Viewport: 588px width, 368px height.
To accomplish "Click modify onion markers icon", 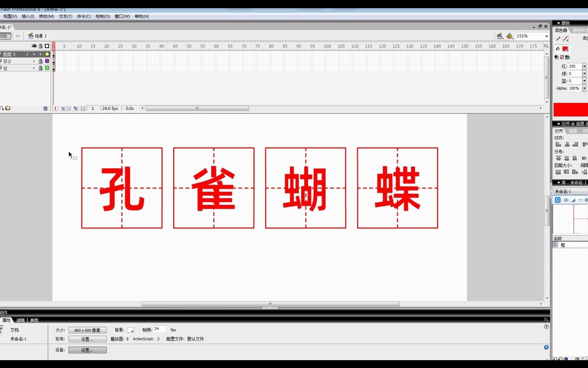I will pyautogui.click(x=83, y=108).
